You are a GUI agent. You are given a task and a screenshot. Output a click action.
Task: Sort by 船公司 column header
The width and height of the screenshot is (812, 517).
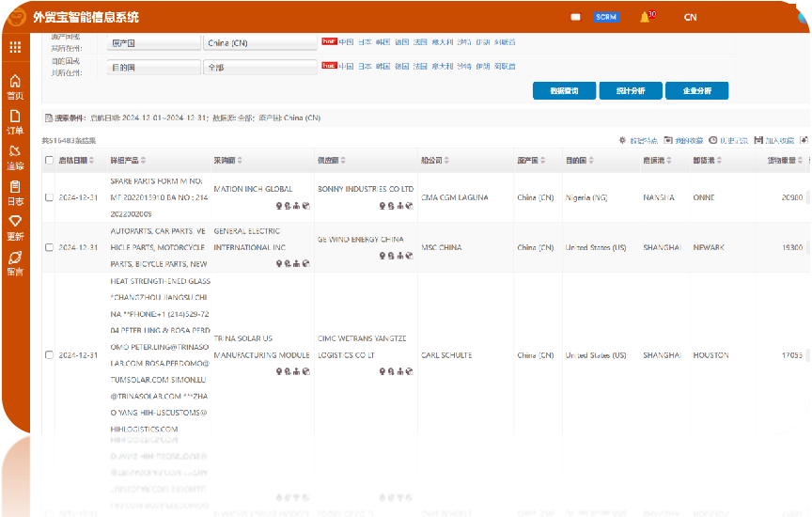(x=440, y=161)
